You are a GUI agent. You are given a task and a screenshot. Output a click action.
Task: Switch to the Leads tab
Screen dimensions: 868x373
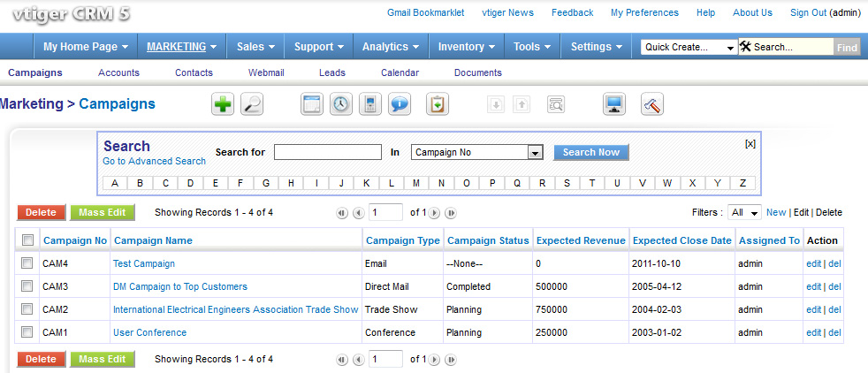332,72
